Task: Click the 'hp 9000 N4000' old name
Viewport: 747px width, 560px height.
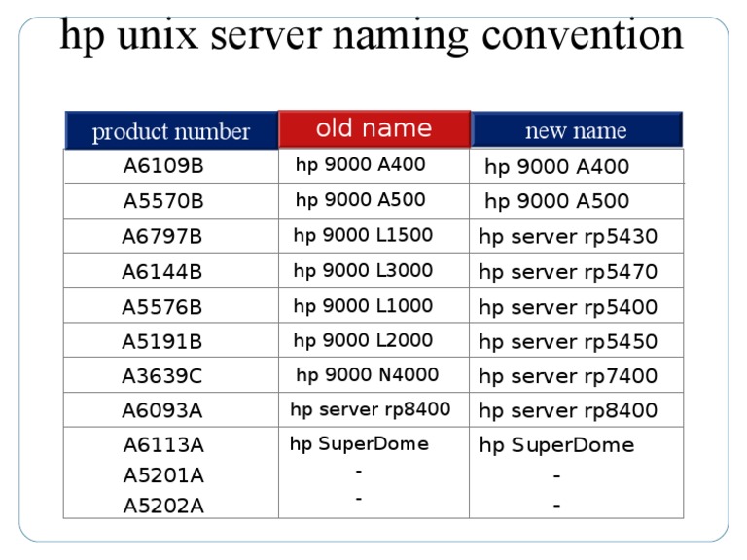Action: click(x=367, y=374)
